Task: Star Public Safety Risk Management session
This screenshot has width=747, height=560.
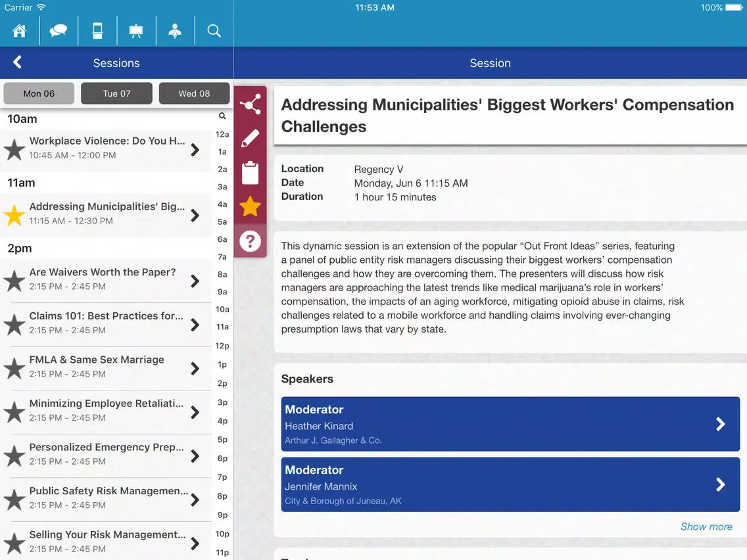Action: (14, 500)
